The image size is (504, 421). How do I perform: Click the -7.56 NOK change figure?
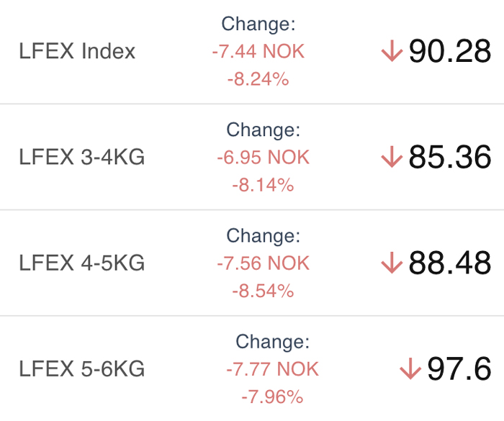[x=264, y=263]
